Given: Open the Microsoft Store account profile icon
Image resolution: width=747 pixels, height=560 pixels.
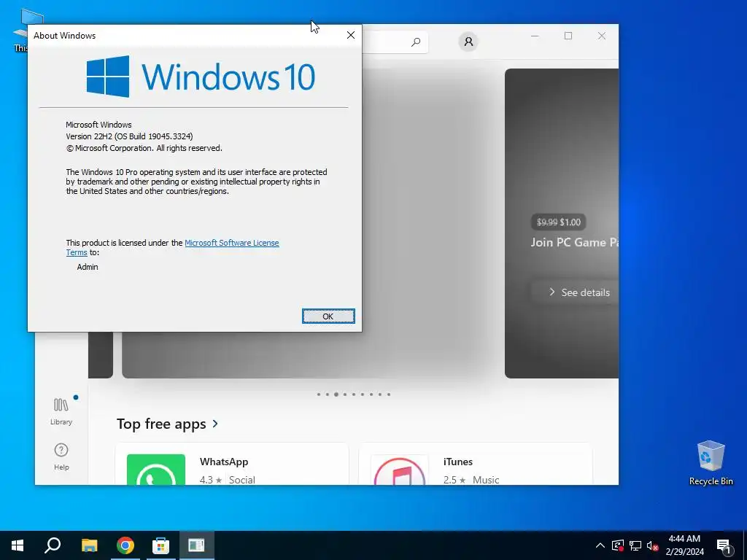Looking at the screenshot, I should [x=468, y=42].
